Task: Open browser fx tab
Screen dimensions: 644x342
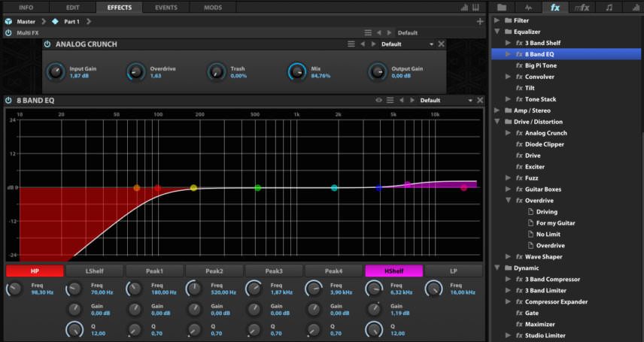Action: pyautogui.click(x=555, y=8)
